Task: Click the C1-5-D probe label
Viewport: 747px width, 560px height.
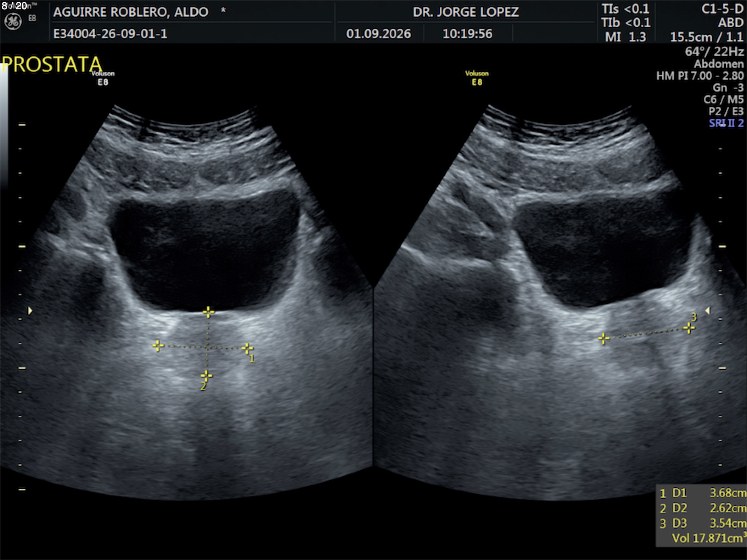Action: point(722,9)
